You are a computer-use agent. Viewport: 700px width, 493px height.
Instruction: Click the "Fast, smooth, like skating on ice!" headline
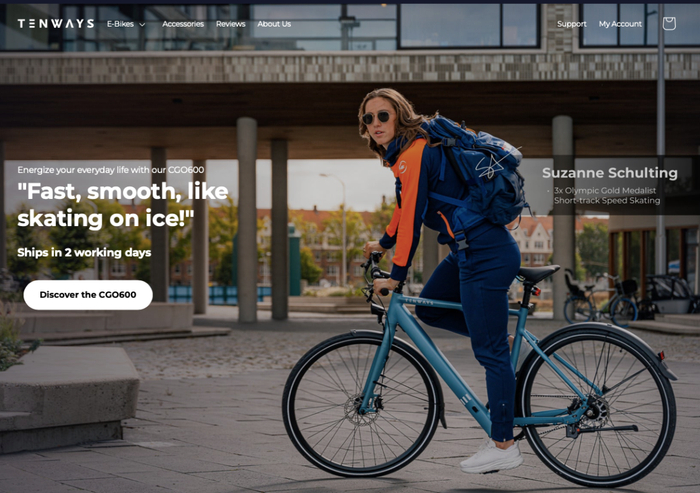pos(123,205)
